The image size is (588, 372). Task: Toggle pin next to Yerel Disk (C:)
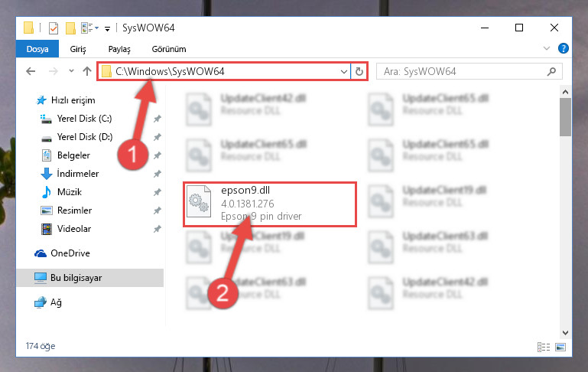point(157,119)
